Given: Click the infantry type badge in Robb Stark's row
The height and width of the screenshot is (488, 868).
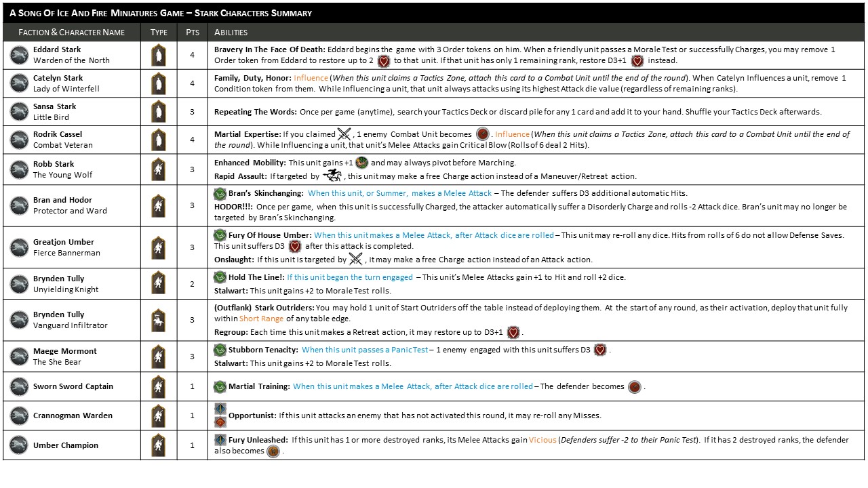Looking at the screenshot, I should [x=158, y=169].
